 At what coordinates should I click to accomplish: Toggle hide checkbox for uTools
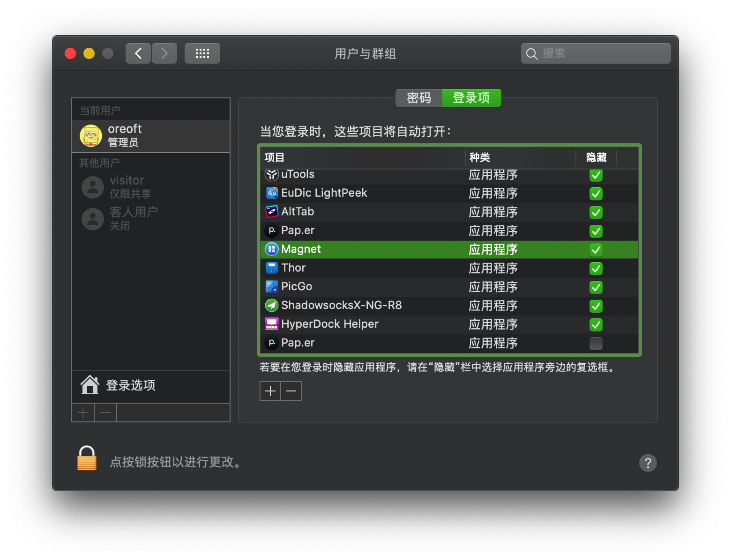click(x=596, y=175)
